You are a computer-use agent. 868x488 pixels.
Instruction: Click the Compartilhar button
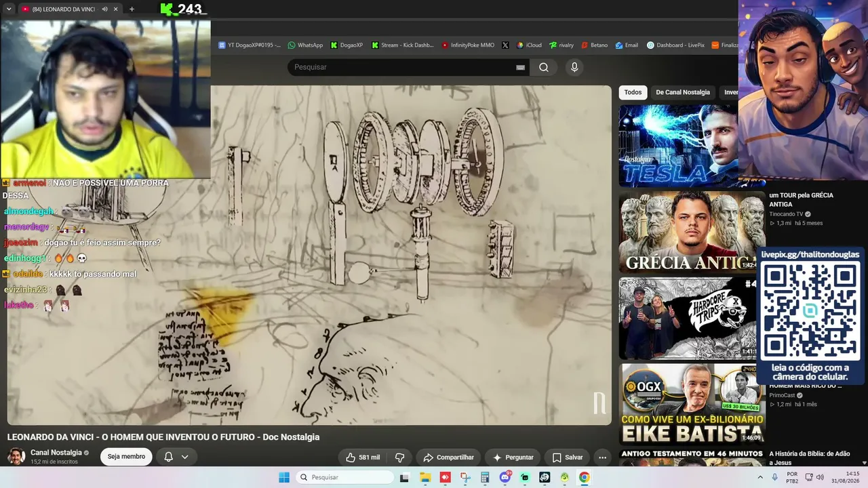pyautogui.click(x=448, y=457)
